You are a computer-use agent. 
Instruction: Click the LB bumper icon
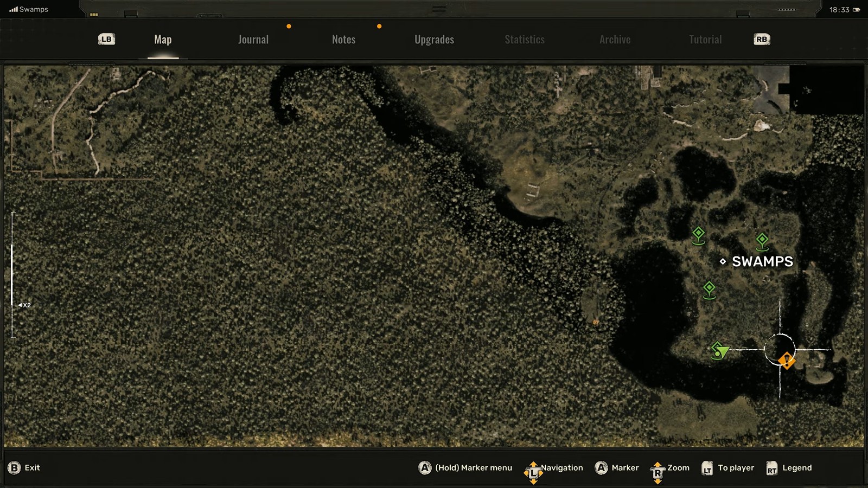[x=106, y=39]
